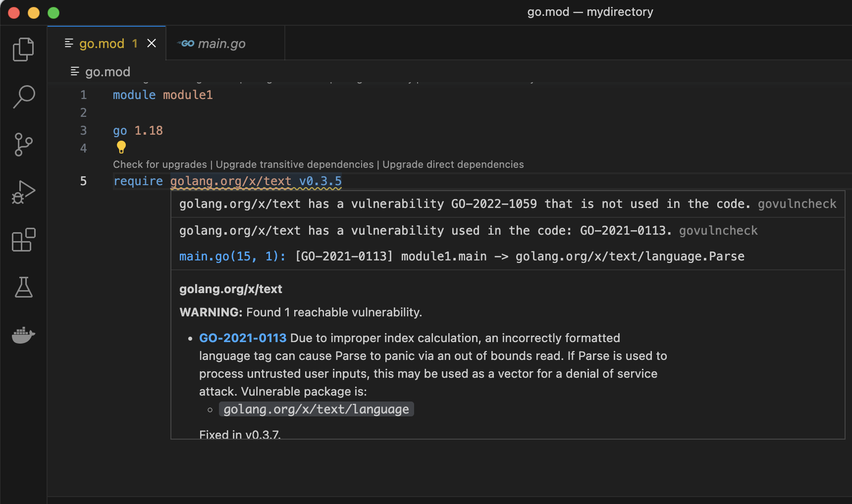Open the Extensions view
This screenshot has height=504, width=852.
pos(23,240)
